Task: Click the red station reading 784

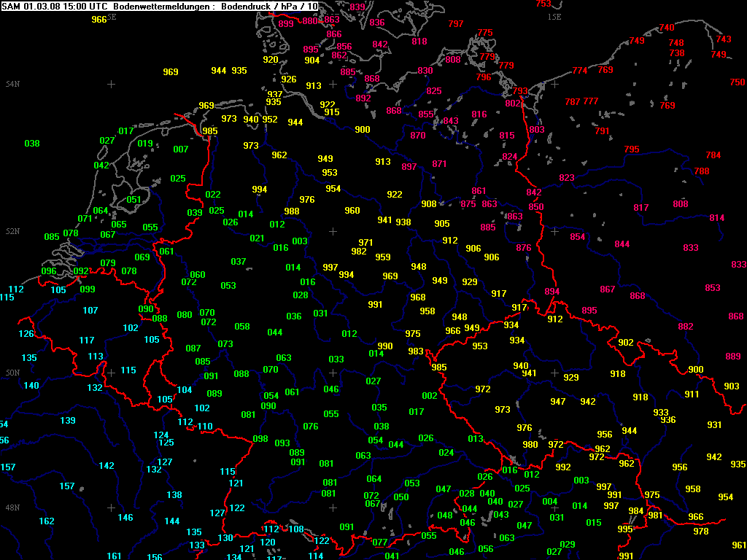Action: pyautogui.click(x=713, y=155)
